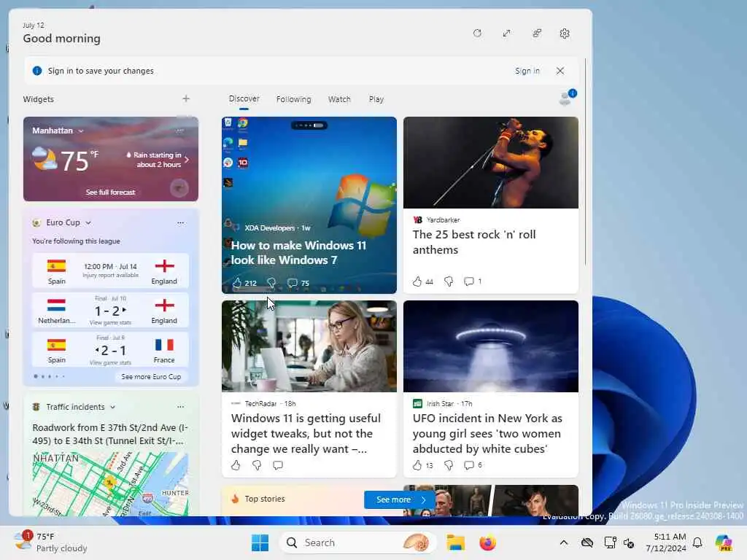Screen dimensions: 747x560
Task: Like the TechRadar article
Action: click(x=236, y=465)
